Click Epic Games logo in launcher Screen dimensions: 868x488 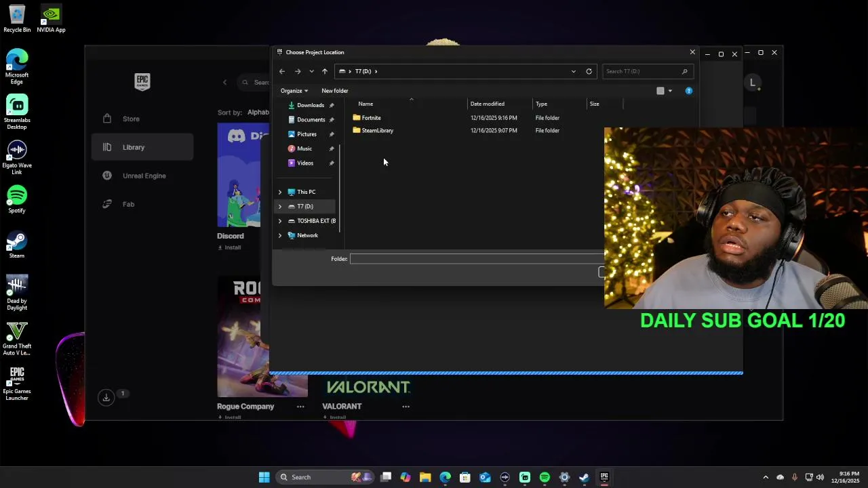(142, 81)
